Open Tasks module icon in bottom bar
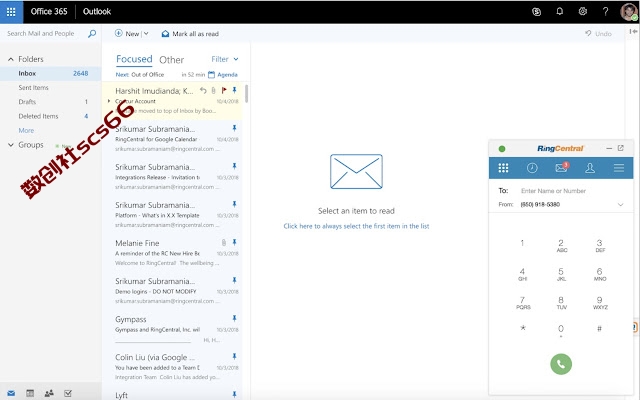The height and width of the screenshot is (400, 640). point(68,393)
